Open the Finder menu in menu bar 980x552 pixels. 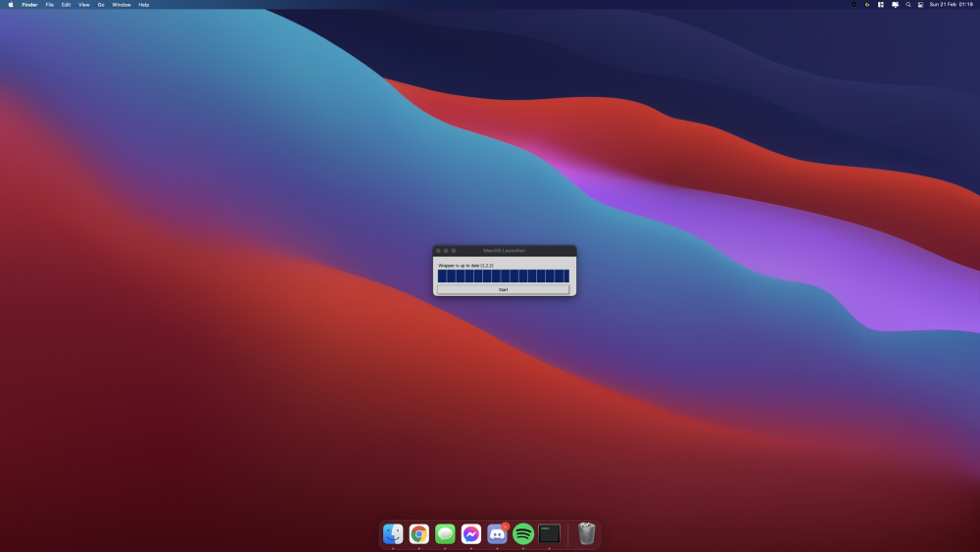coord(29,5)
